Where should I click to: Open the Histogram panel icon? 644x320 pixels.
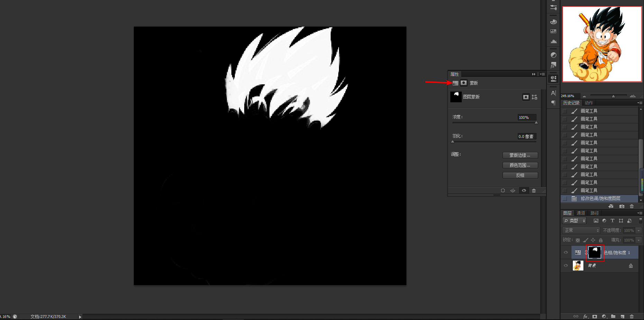point(553,41)
